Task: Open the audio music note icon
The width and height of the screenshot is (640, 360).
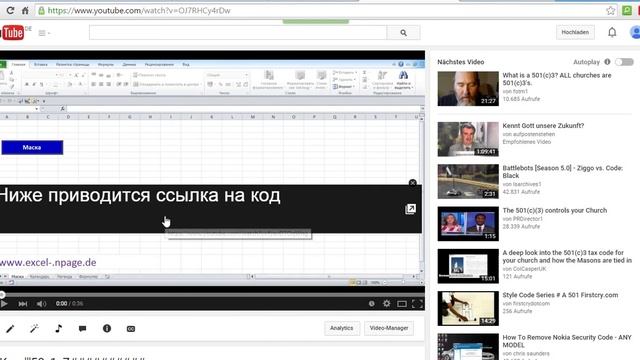Action: (x=58, y=329)
